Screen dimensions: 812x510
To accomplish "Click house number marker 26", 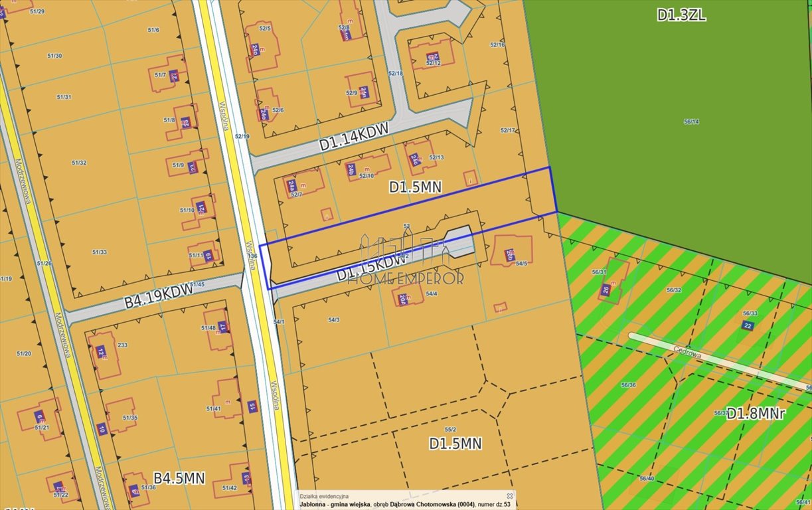I will click(606, 289).
